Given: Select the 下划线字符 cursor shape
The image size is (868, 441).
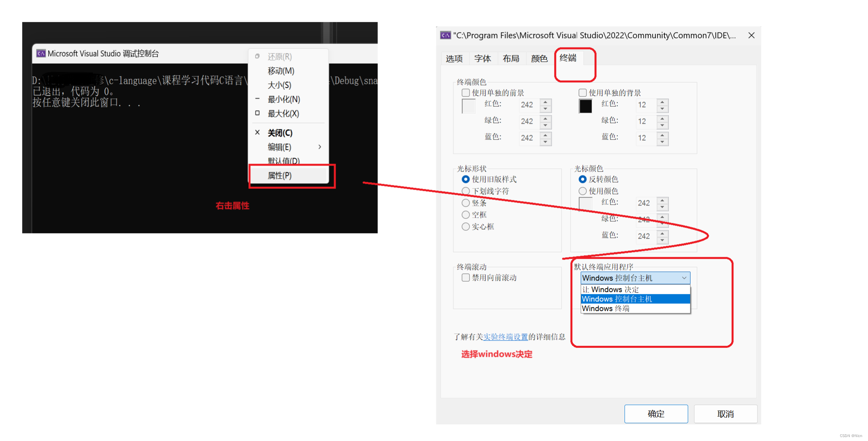Looking at the screenshot, I should coord(466,191).
